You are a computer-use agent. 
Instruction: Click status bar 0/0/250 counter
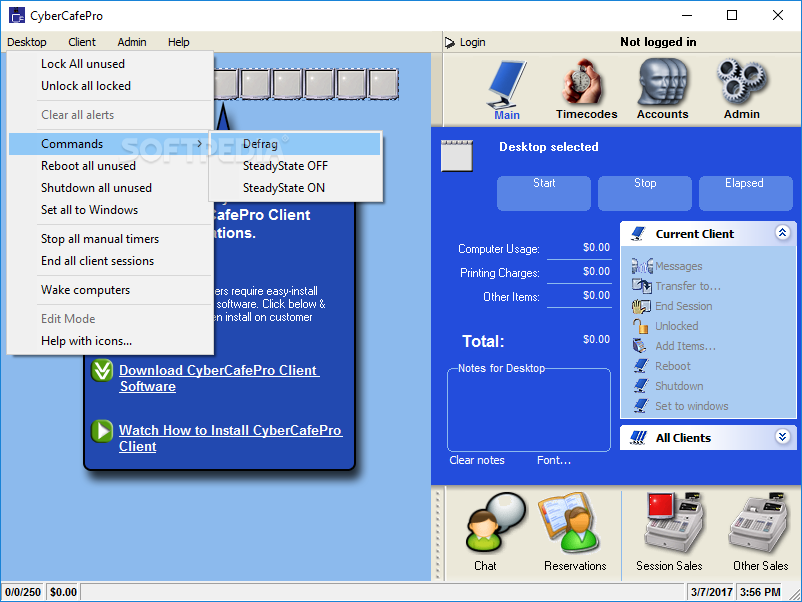pyautogui.click(x=23, y=592)
